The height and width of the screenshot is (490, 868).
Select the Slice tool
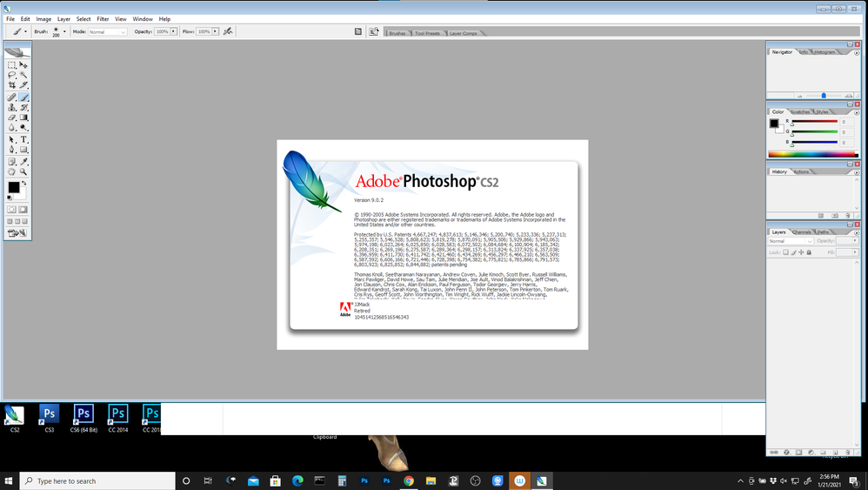click(x=23, y=84)
